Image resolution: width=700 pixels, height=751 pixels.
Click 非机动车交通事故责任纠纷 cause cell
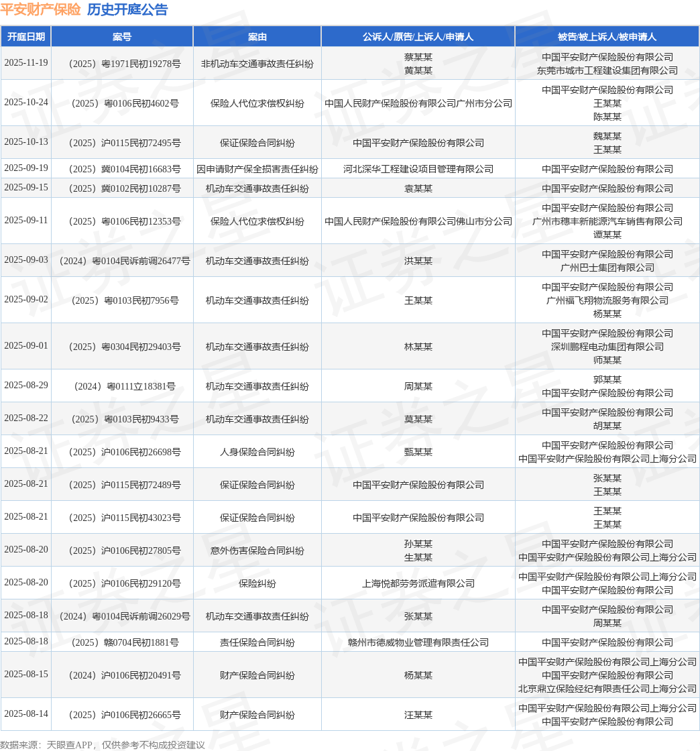click(x=257, y=64)
